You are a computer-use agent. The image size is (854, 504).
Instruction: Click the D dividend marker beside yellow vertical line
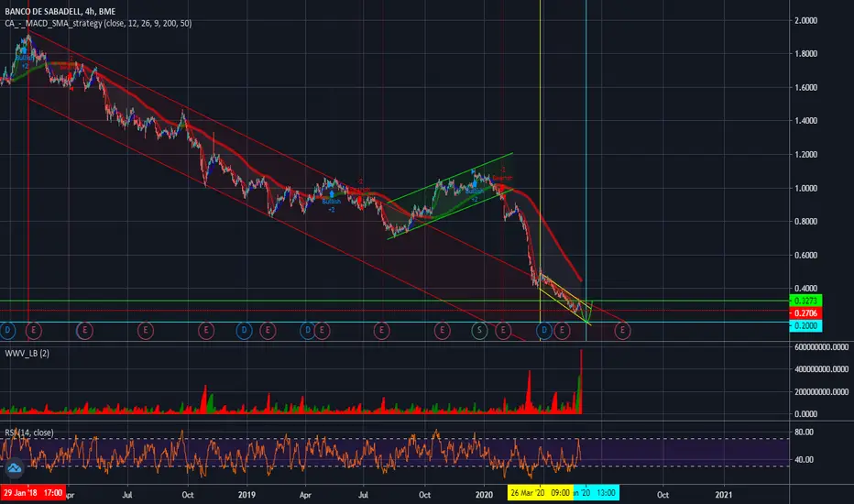pos(543,330)
